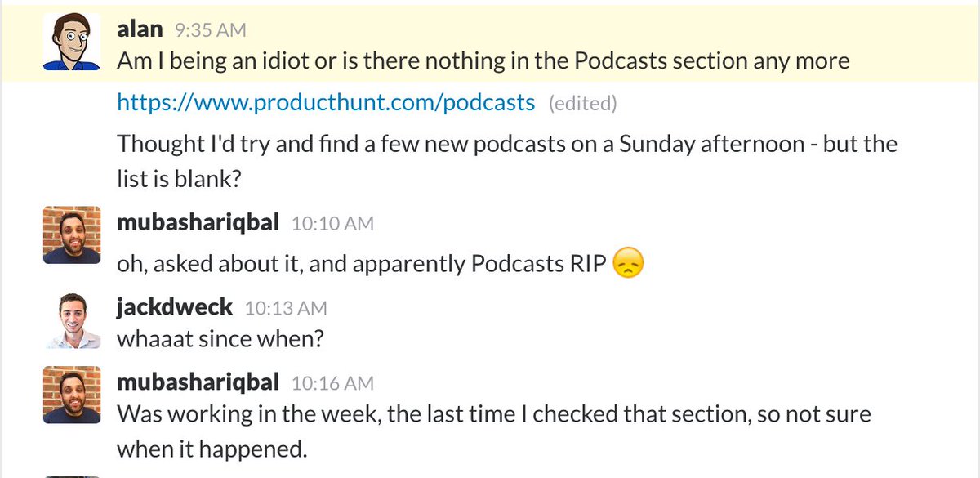Image resolution: width=980 pixels, height=478 pixels.
Task: Click alan's cartoon avatar picture
Action: tap(73, 42)
